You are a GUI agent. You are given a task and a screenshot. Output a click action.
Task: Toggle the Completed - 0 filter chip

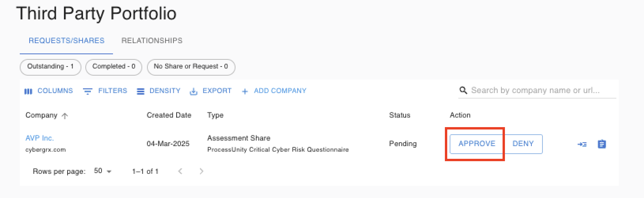(x=114, y=67)
